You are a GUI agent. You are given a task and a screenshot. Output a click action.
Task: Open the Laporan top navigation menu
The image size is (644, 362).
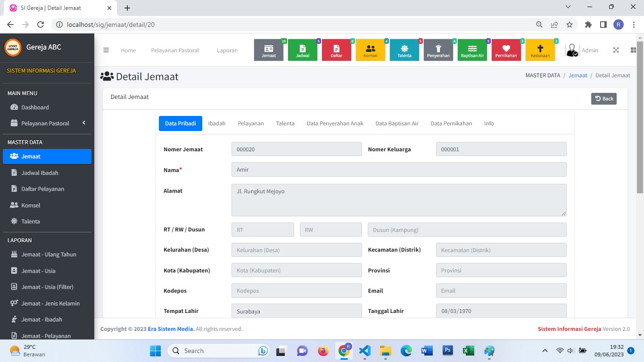227,50
